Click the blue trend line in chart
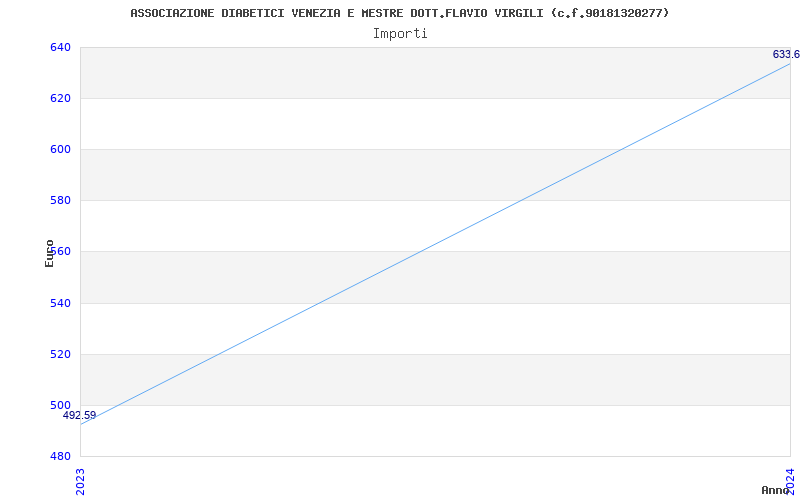This screenshot has height=500, width=800. tap(435, 244)
